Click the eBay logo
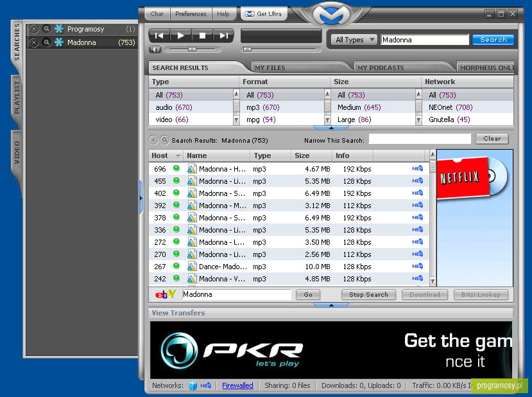Screen dimensions: 532x397 click(165, 294)
